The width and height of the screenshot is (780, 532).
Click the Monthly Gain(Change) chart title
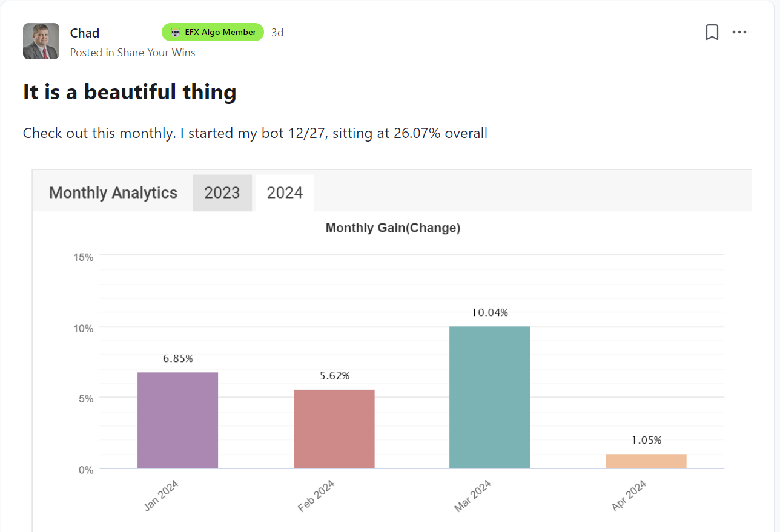coord(392,228)
